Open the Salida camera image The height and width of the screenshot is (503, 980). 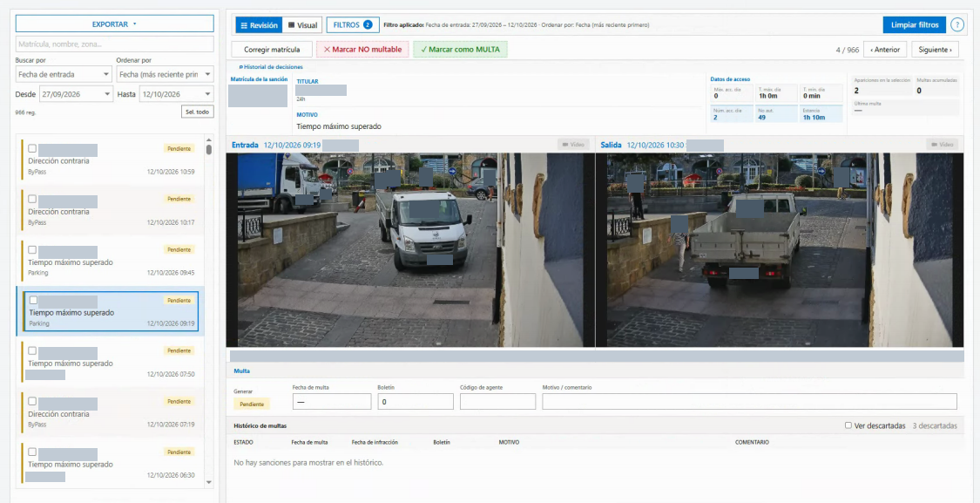point(780,250)
